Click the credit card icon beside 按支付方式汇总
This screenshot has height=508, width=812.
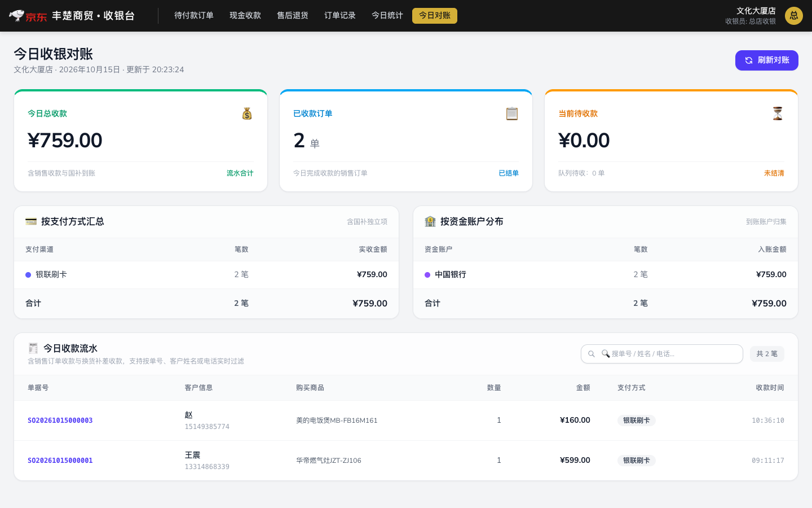31,221
